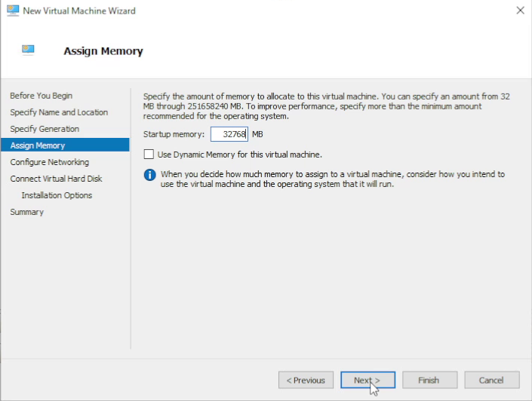Jump to Configure Networking step

(x=49, y=162)
